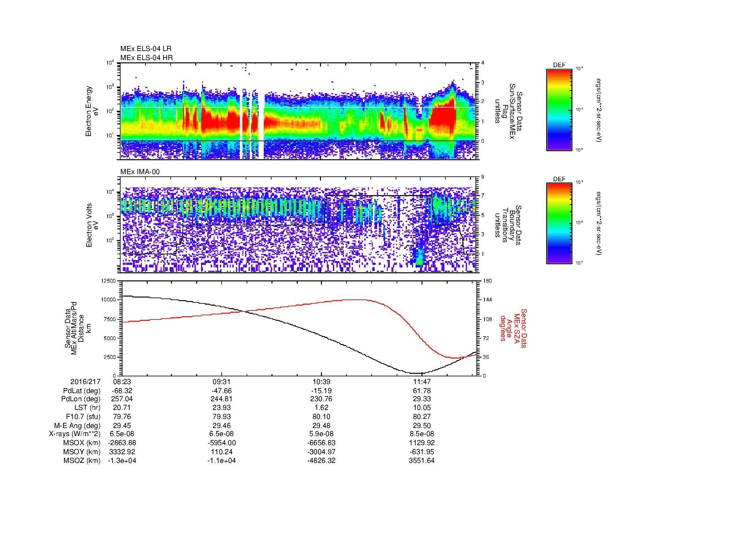Image resolution: width=756 pixels, height=534 pixels.
Task: Select the lower DEF color bar
Action: pos(559,224)
